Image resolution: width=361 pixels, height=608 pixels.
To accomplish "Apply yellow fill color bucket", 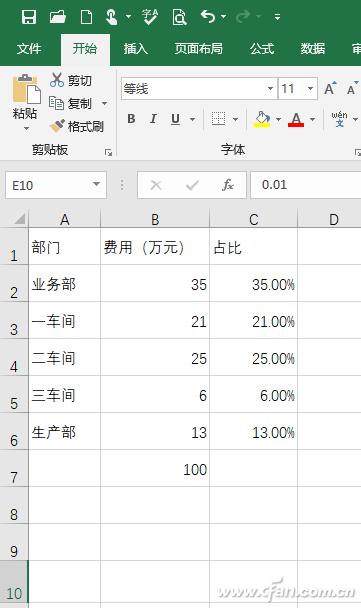I will pos(263,119).
